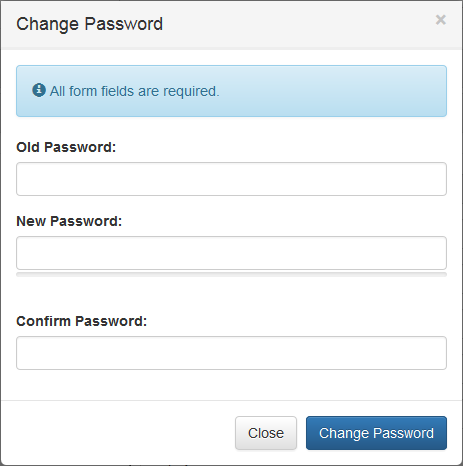The width and height of the screenshot is (463, 466).
Task: Click the 'Change Password' dialog title text
Action: click(89, 24)
